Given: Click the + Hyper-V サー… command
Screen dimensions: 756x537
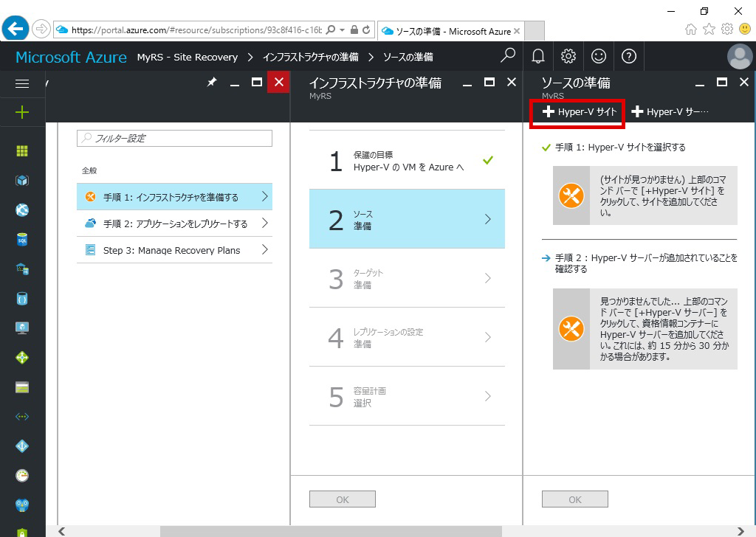Looking at the screenshot, I should click(670, 111).
